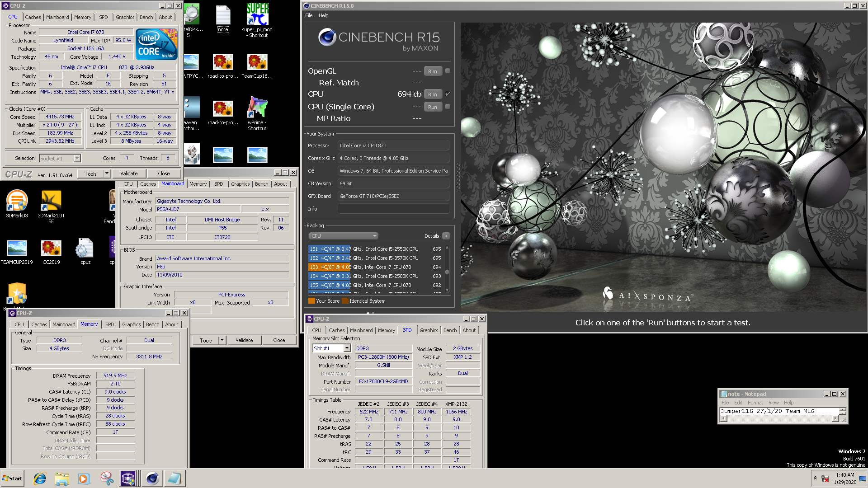Toggle the OpenGL test checkbox
The height and width of the screenshot is (488, 868).
coord(448,71)
